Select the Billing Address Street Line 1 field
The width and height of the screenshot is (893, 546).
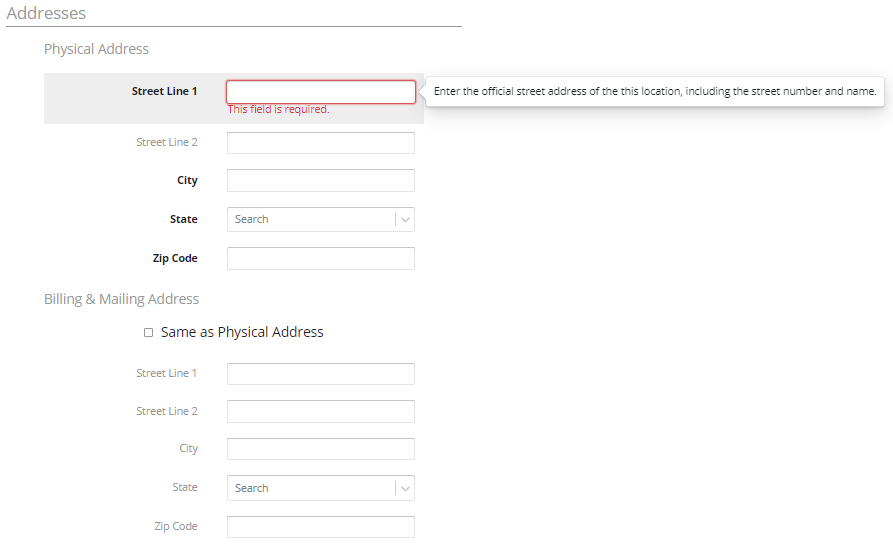click(x=321, y=374)
